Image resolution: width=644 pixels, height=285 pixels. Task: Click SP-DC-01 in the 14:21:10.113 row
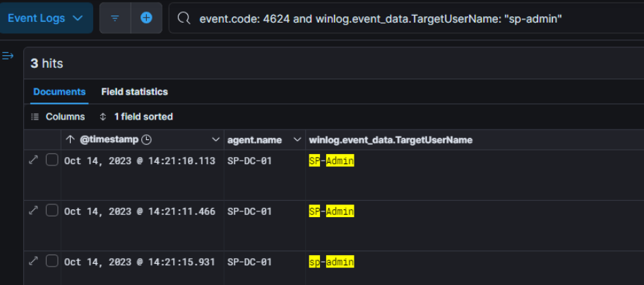click(x=250, y=161)
